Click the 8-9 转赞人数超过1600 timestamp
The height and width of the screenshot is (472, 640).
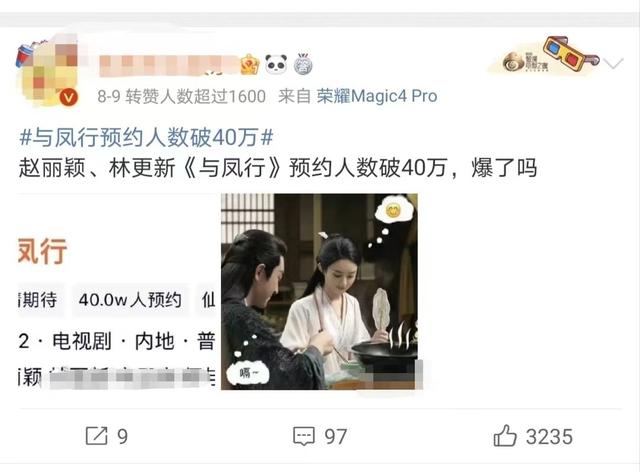182,96
